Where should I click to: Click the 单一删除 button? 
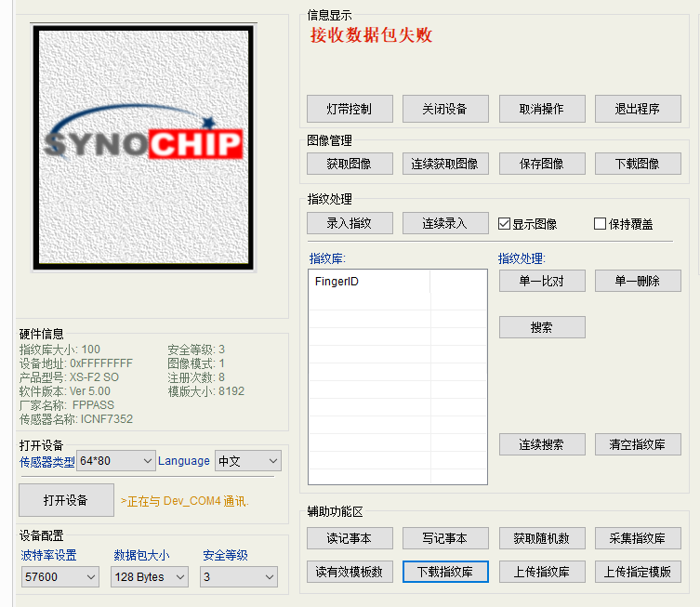coord(638,281)
